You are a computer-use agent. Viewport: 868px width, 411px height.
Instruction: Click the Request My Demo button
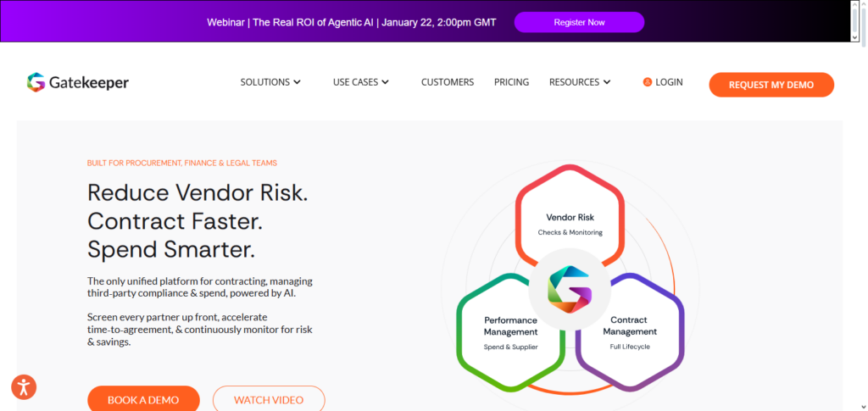(x=771, y=85)
